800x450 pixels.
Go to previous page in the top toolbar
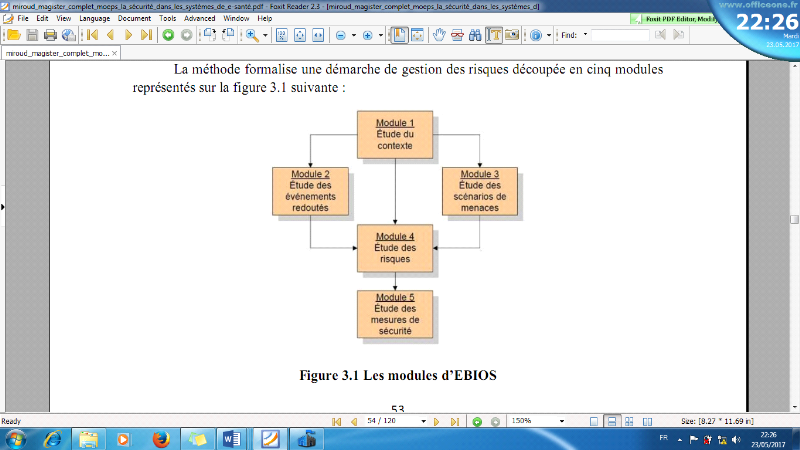point(110,35)
